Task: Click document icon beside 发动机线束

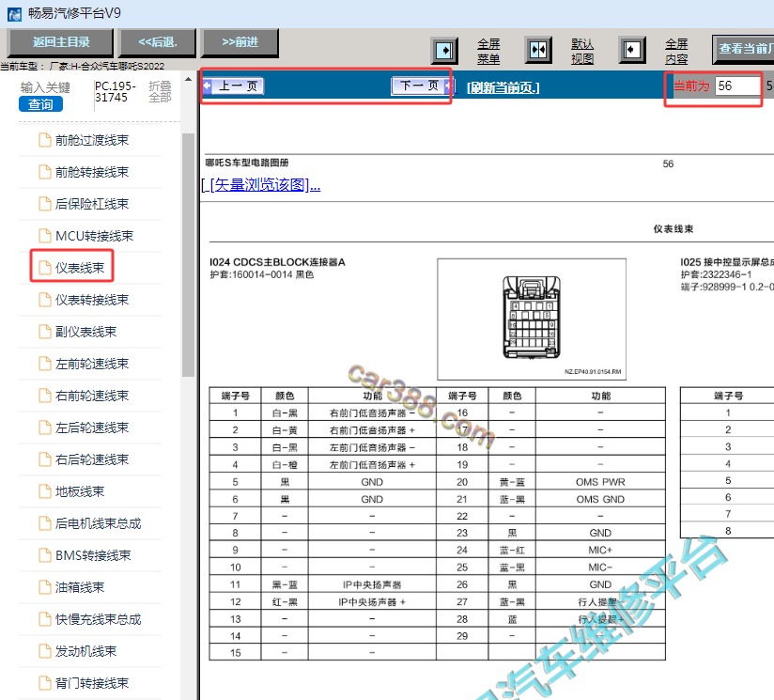Action: coord(45,651)
